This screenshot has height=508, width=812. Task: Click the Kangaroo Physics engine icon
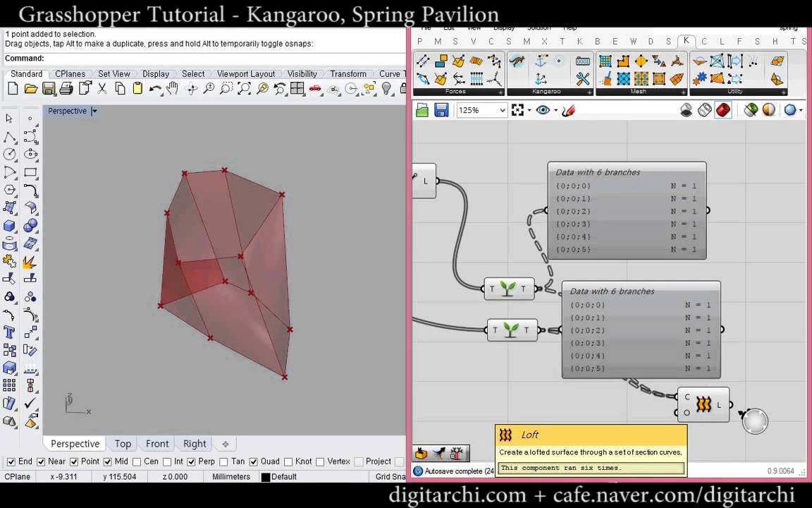(517, 61)
